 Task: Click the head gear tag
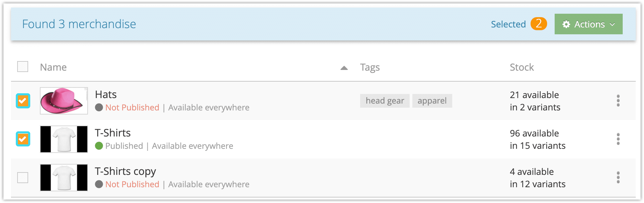click(385, 101)
